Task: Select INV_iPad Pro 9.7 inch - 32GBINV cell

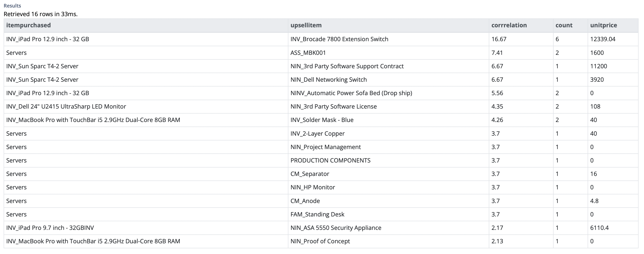Action: coord(146,228)
